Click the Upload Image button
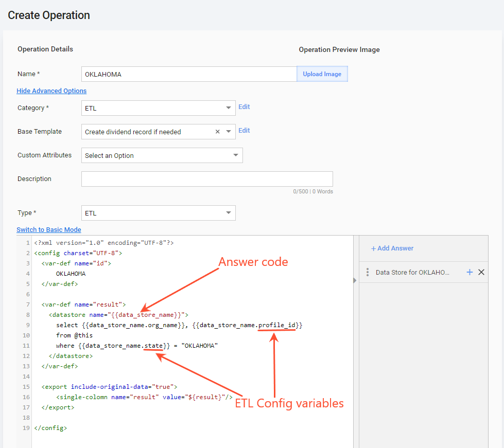This screenshot has width=504, height=448. click(x=322, y=74)
